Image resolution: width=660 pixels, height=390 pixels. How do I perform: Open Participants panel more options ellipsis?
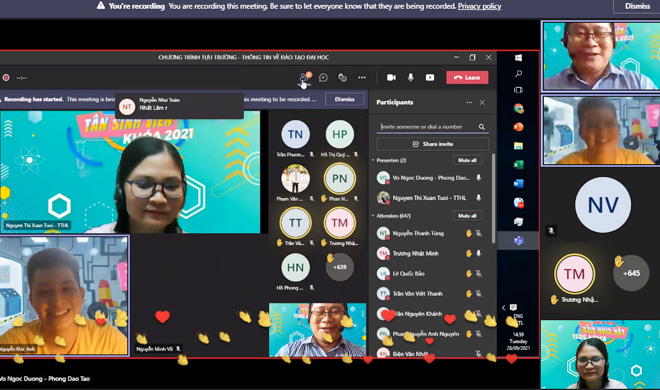(x=469, y=102)
